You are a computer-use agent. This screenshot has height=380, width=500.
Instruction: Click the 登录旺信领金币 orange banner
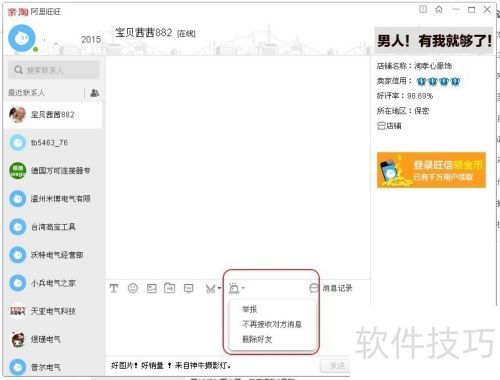coord(431,170)
